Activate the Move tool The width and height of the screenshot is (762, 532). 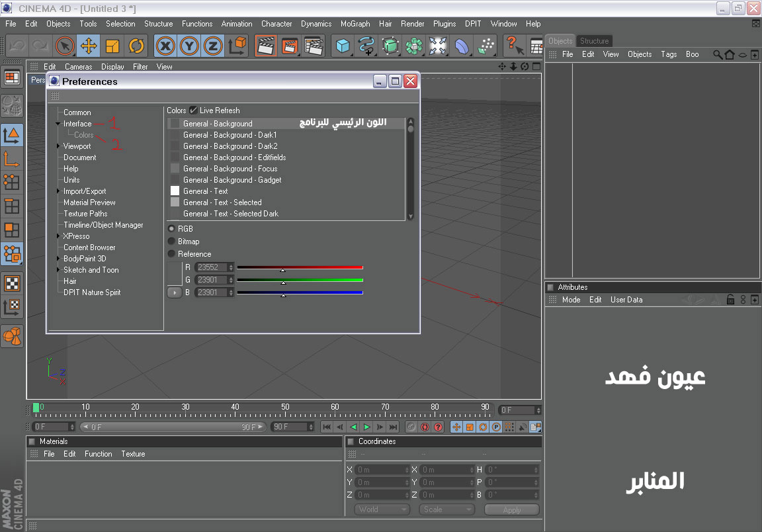coord(89,46)
